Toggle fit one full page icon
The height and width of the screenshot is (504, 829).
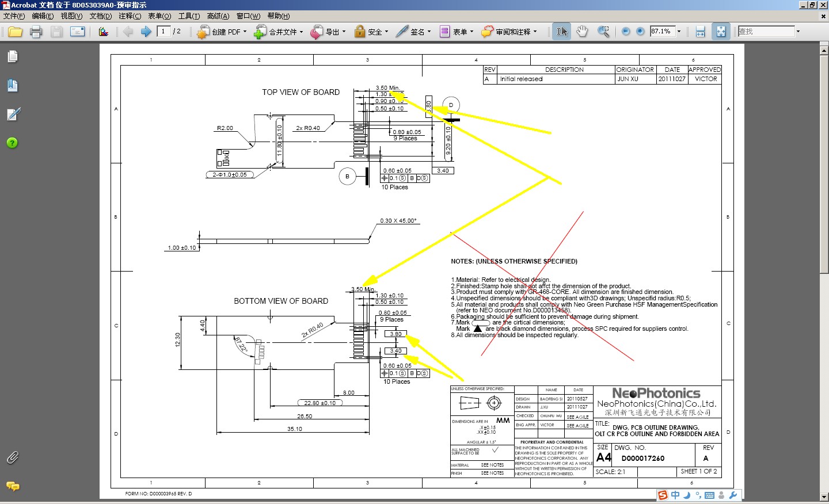(x=721, y=32)
